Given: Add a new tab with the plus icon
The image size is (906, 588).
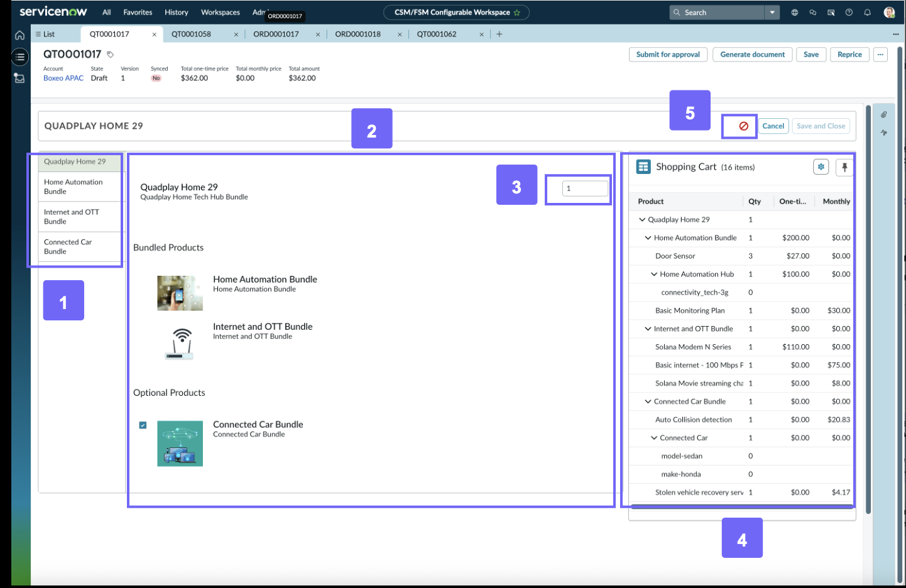Looking at the screenshot, I should [499, 34].
